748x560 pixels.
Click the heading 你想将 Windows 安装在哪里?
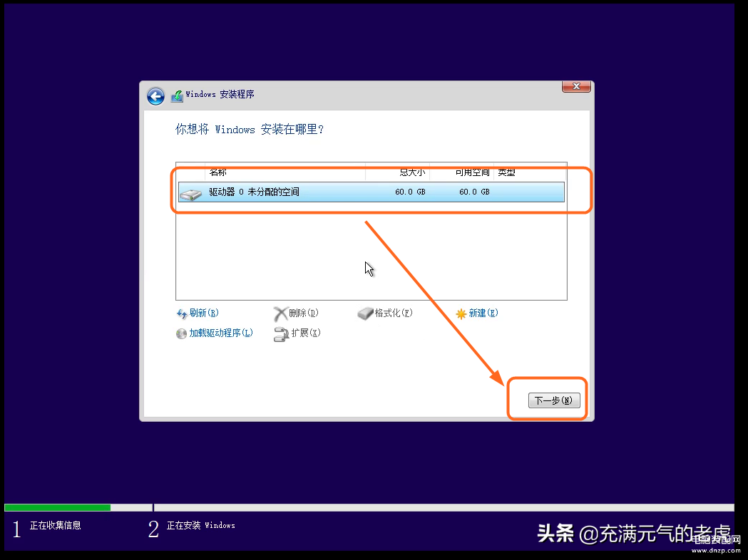tap(250, 130)
